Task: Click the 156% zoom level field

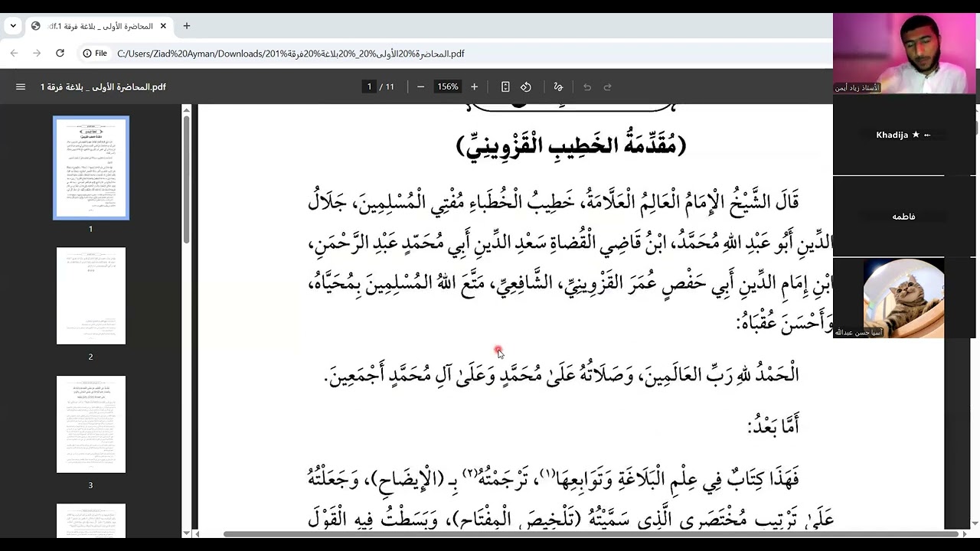Action: pyautogui.click(x=447, y=87)
